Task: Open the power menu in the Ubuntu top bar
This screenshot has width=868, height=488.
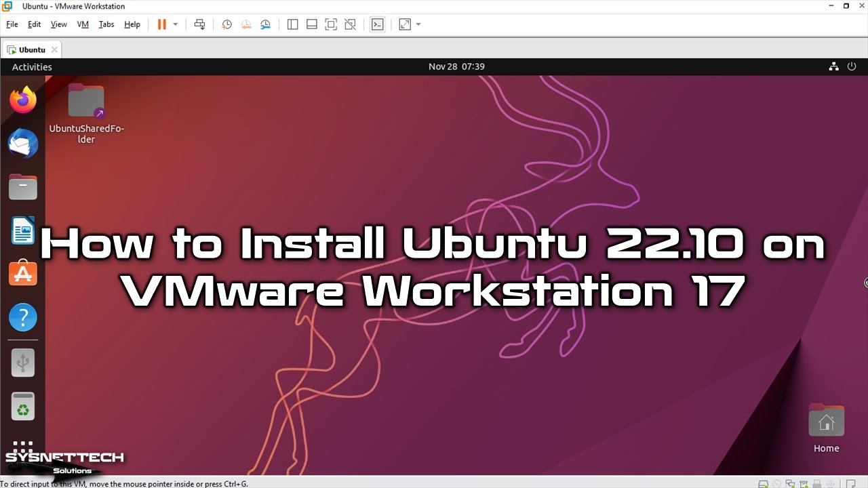Action: pos(852,66)
